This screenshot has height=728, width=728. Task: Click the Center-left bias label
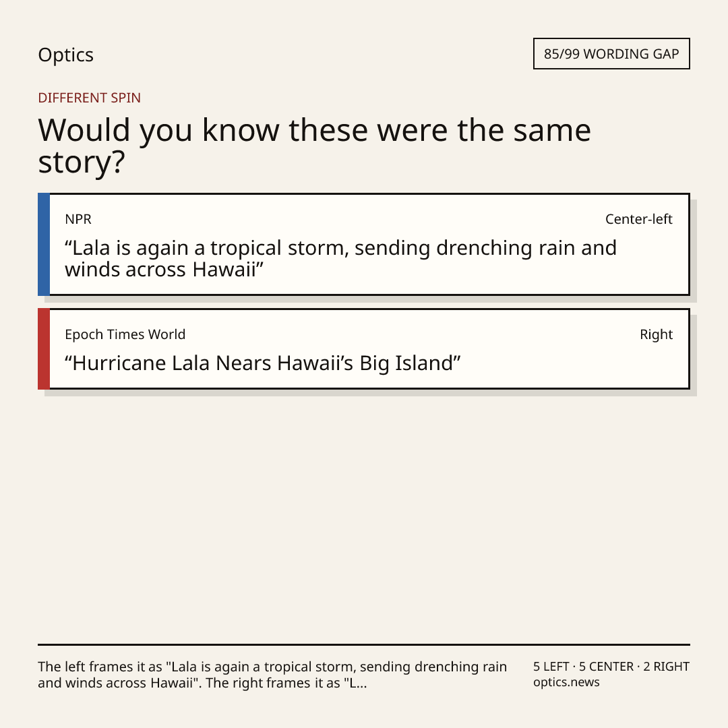[639, 219]
